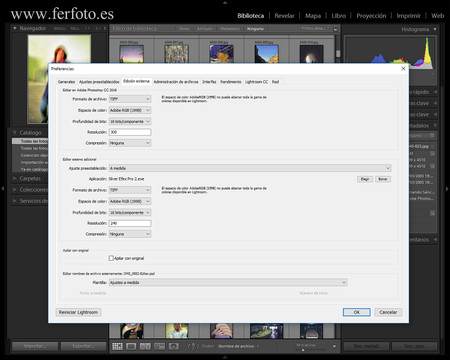This screenshot has height=360, width=450.
Task: Open toolbar options arrow at right of Miniaturas
Action: pyautogui.click(x=334, y=346)
